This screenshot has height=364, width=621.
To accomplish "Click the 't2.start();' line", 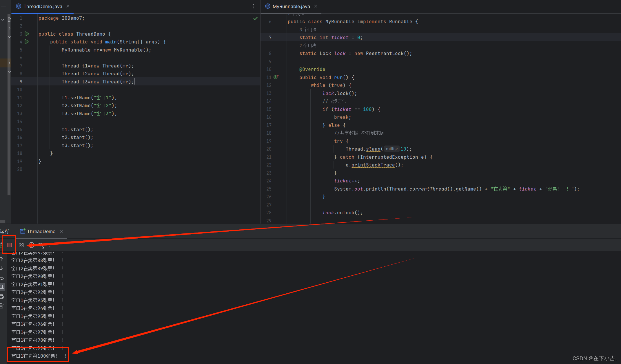I will pos(77,137).
